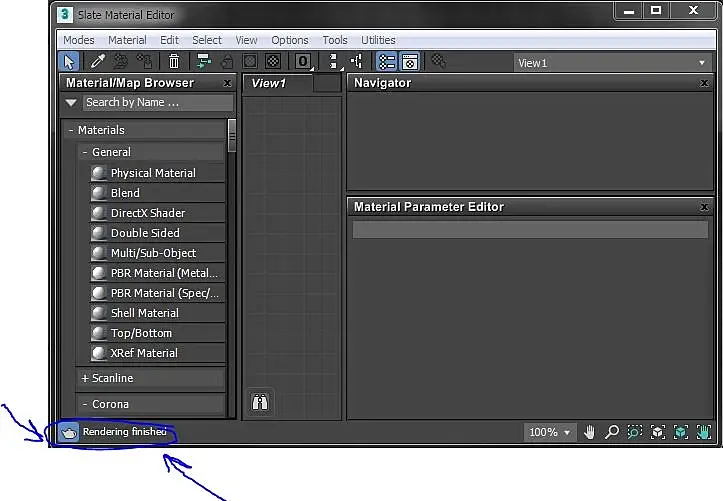Close the Navigator panel

(x=704, y=83)
